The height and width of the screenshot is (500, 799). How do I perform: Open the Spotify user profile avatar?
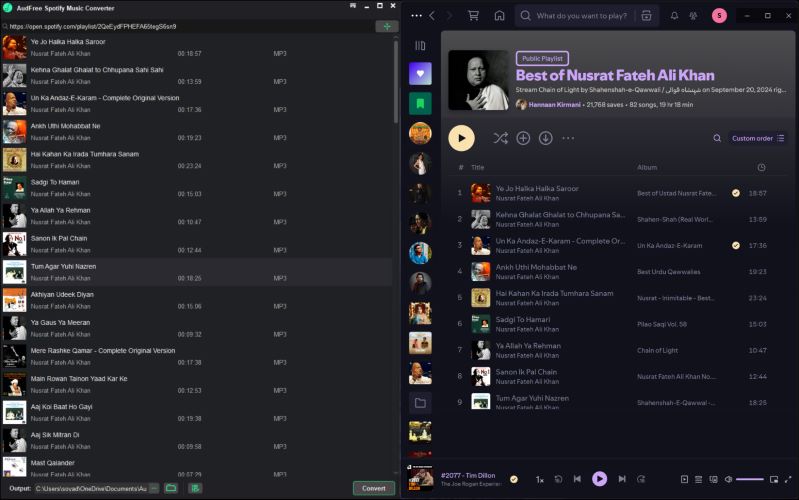tap(719, 16)
